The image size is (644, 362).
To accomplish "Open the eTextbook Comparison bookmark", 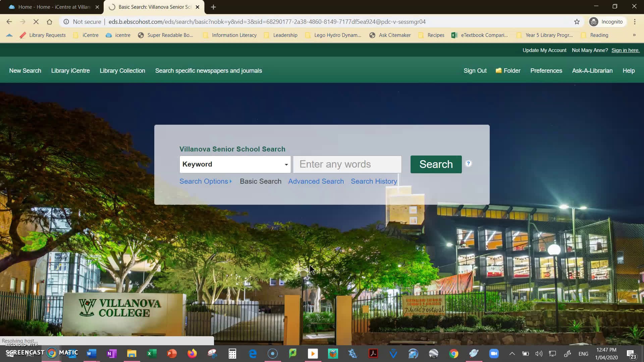I will (484, 35).
